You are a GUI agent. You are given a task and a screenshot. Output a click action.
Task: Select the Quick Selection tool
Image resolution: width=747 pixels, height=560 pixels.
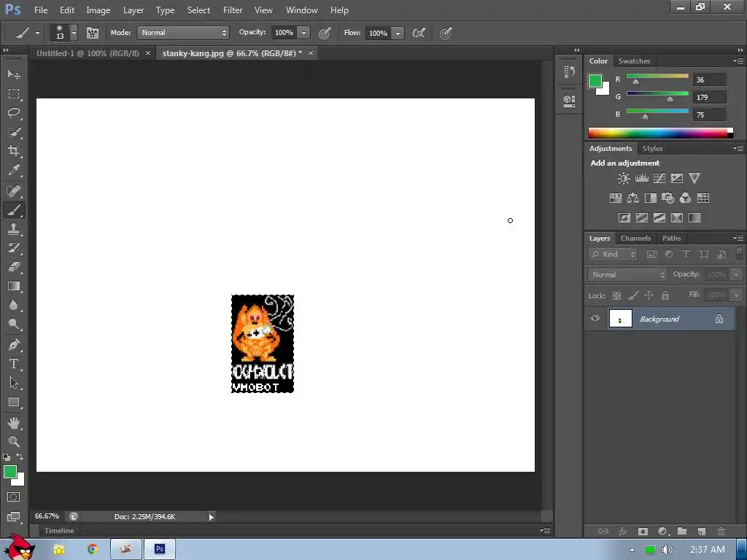click(x=14, y=132)
